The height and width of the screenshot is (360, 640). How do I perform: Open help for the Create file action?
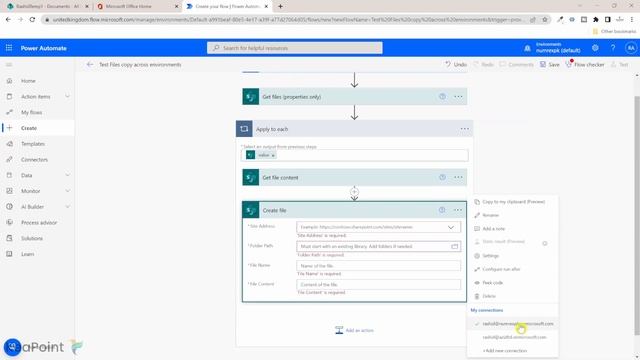click(442, 210)
